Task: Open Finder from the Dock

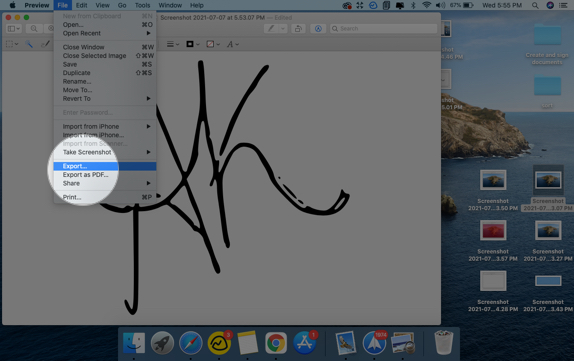Action: point(134,343)
